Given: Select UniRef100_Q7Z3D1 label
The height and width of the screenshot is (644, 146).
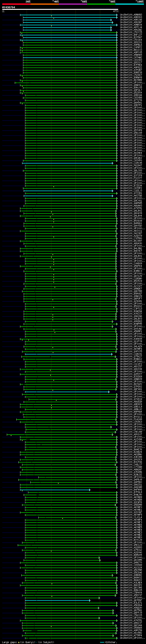Looking at the screenshot, I should pos(131,193).
